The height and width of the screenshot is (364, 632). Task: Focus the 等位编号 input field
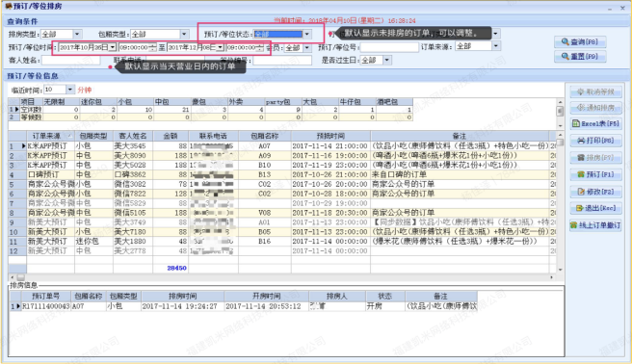click(x=282, y=61)
